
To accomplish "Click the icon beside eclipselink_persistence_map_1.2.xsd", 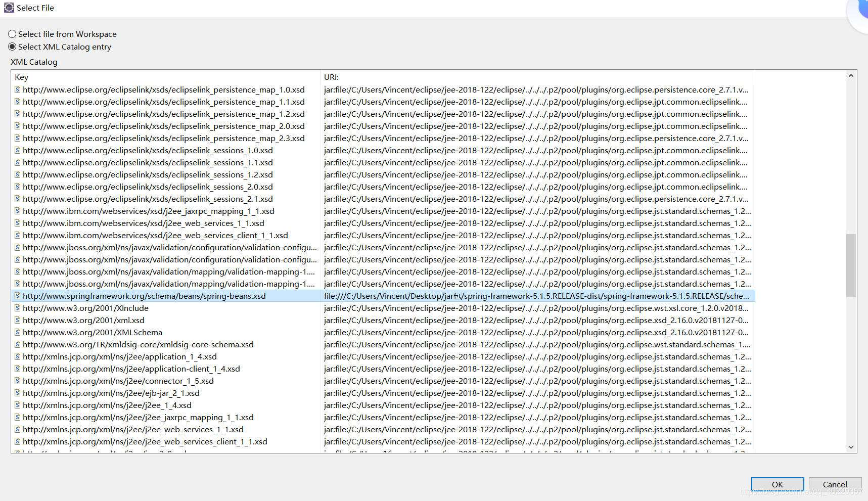I will coord(18,114).
